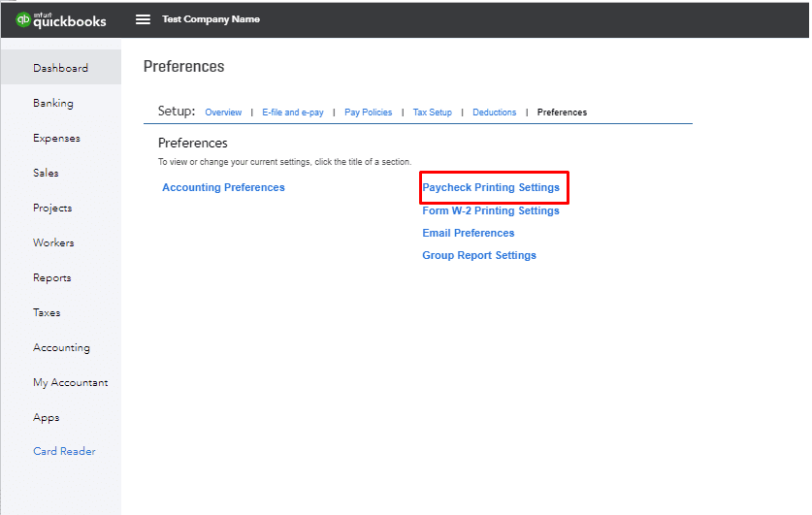Open Apps in the sidebar
The width and height of the screenshot is (812, 515).
[x=47, y=418]
